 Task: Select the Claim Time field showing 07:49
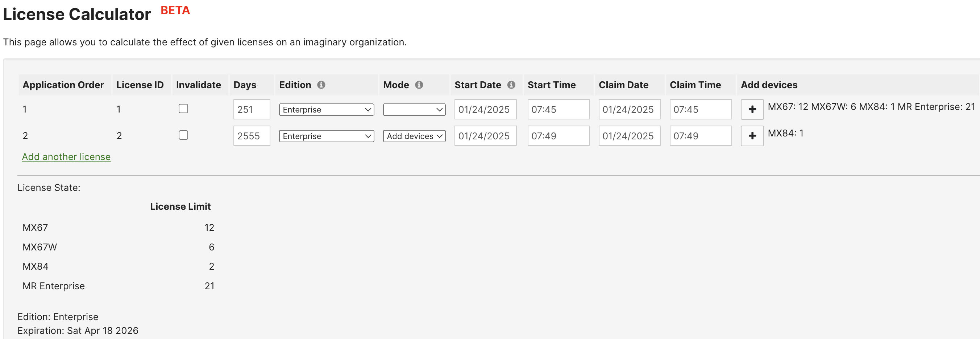[x=700, y=136]
